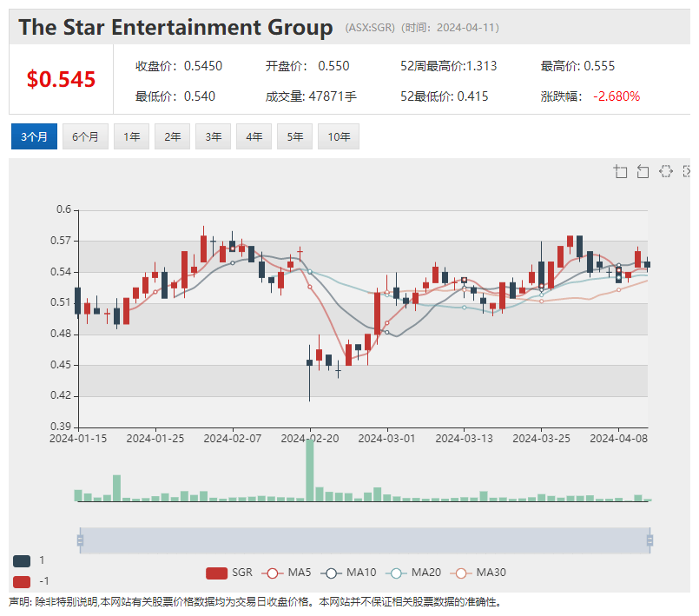This screenshot has height=616, width=699.
Task: Click the 52周最高价:1.313 value
Action: pyautogui.click(x=448, y=66)
